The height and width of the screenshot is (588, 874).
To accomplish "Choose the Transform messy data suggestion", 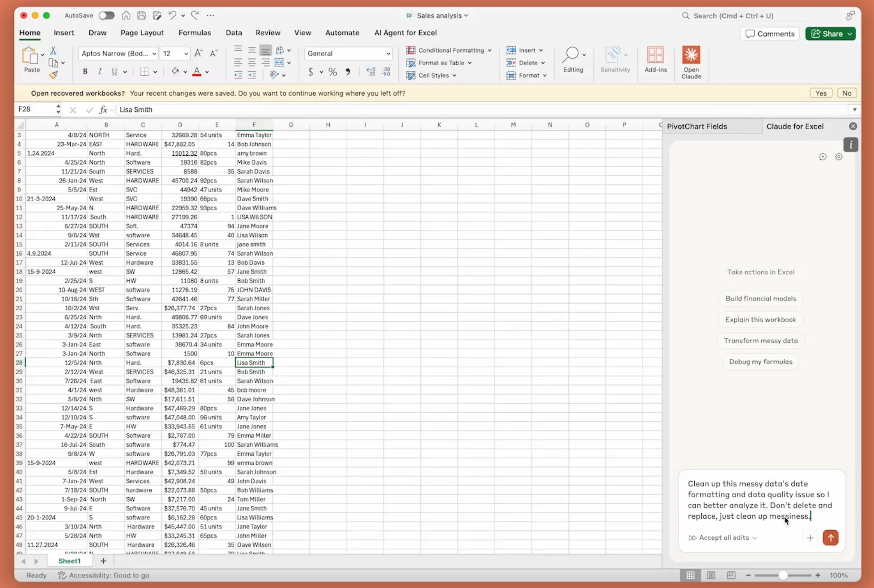I will pyautogui.click(x=760, y=341).
